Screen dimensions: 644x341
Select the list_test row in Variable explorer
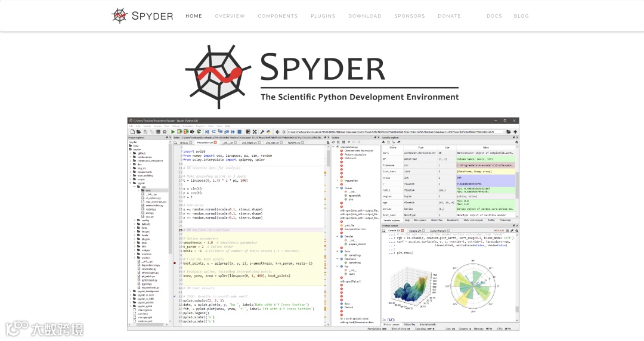click(448, 171)
